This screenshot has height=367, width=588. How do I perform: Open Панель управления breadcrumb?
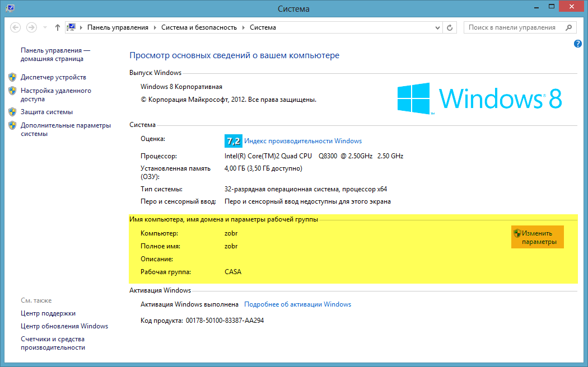(x=118, y=28)
